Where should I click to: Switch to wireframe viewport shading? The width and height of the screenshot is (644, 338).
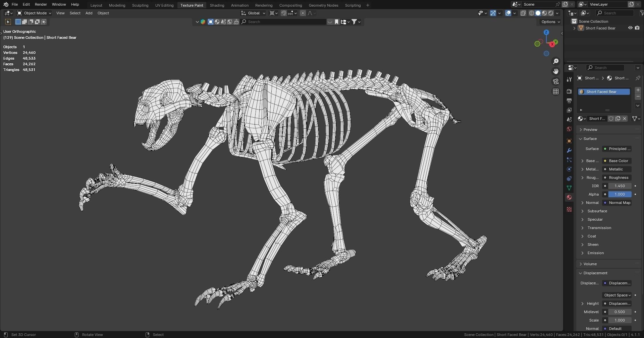pyautogui.click(x=532, y=13)
